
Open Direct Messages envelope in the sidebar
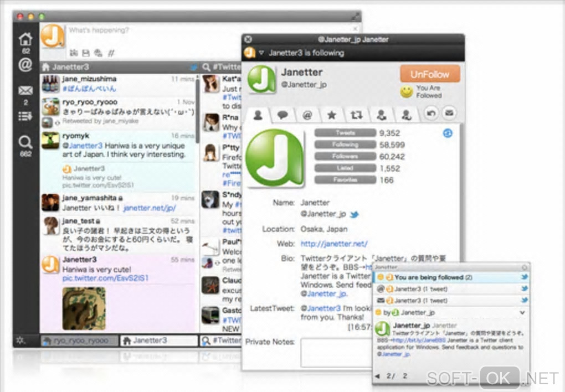[x=25, y=90]
